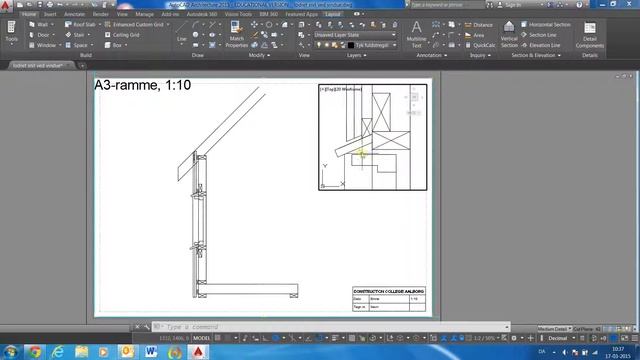Add a new drawing tab with plus

[x=82, y=65]
